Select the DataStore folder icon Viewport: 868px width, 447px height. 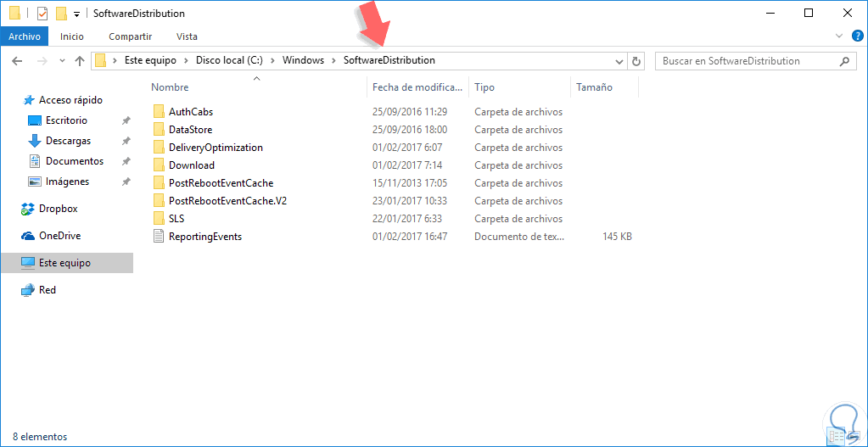[159, 130]
